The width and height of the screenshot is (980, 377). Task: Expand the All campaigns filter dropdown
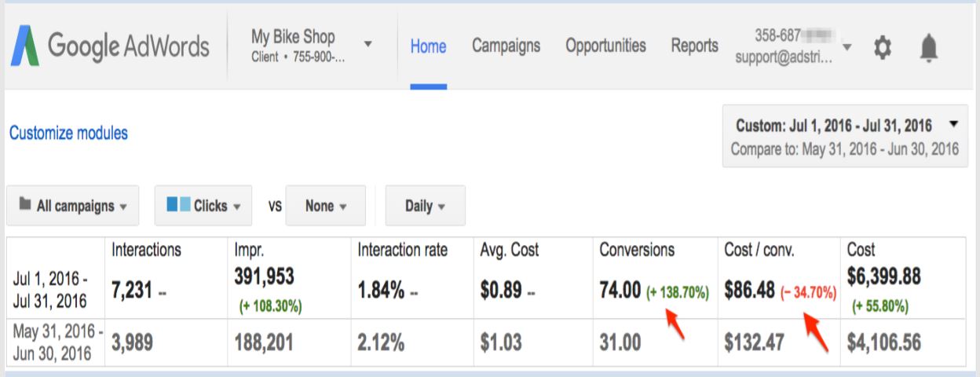pos(74,206)
